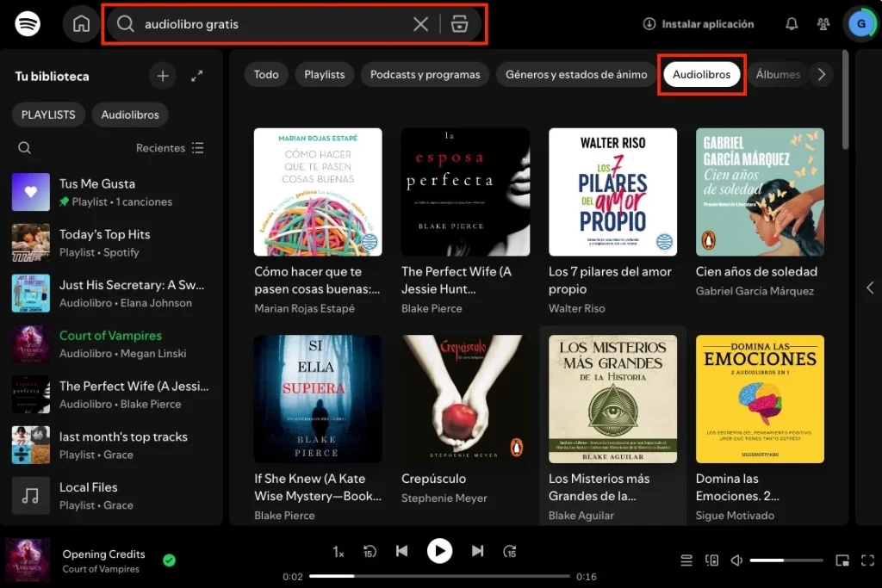
Task: Search within library magnifier icon
Action: (x=24, y=148)
